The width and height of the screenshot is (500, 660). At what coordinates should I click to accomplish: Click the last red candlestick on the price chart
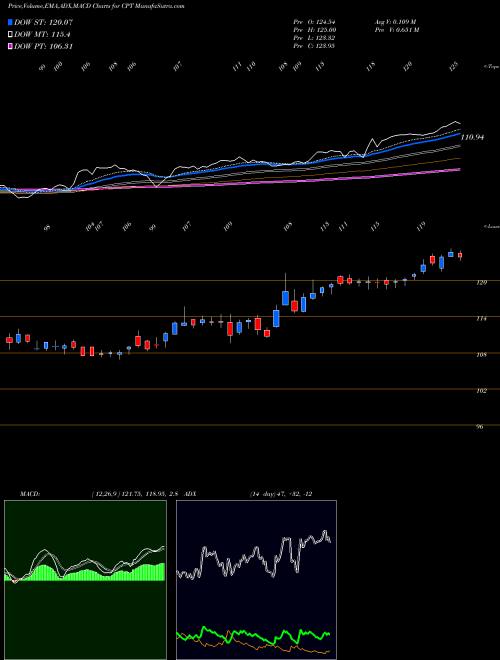(x=460, y=255)
